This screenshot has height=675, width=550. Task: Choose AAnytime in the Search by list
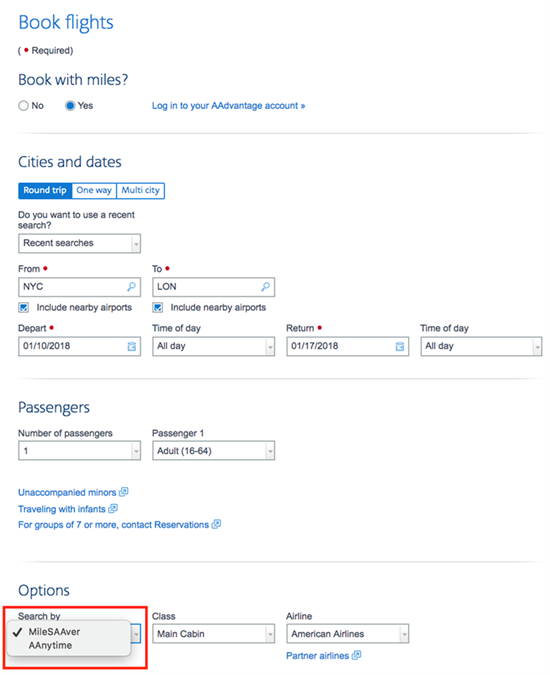[x=50, y=645]
